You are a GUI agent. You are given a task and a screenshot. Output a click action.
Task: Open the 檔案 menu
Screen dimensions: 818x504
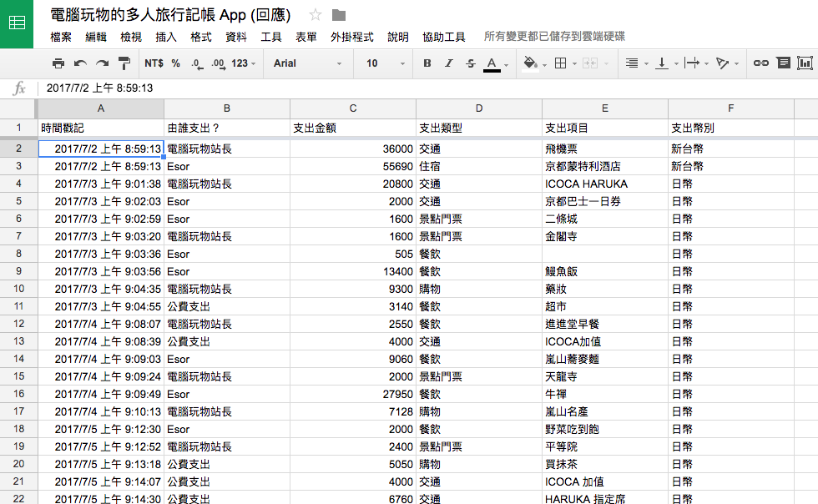(61, 37)
